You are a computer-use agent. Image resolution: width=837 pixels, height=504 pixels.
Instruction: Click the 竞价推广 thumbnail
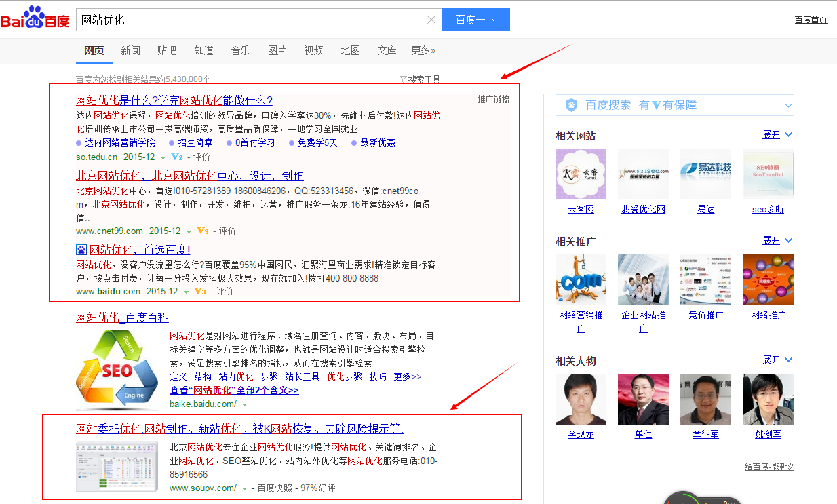tap(705, 279)
